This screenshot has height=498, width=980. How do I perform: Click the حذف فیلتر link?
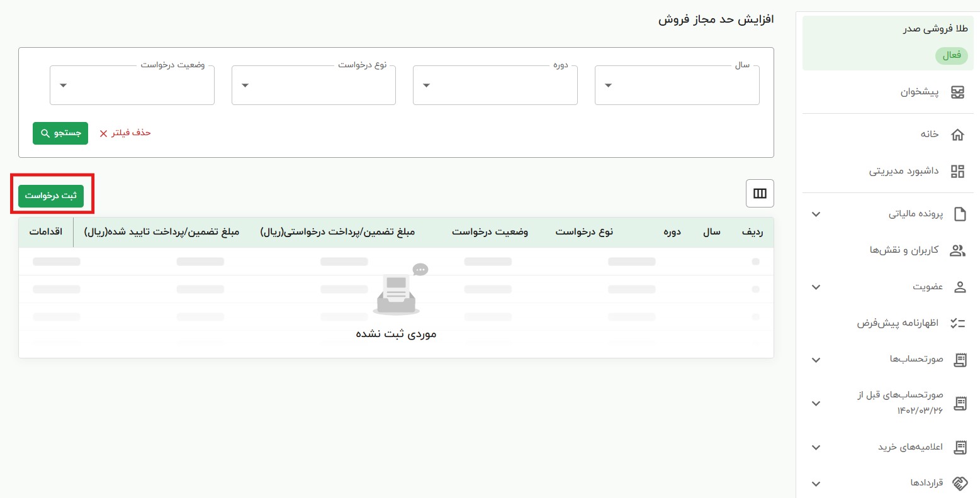tap(125, 133)
